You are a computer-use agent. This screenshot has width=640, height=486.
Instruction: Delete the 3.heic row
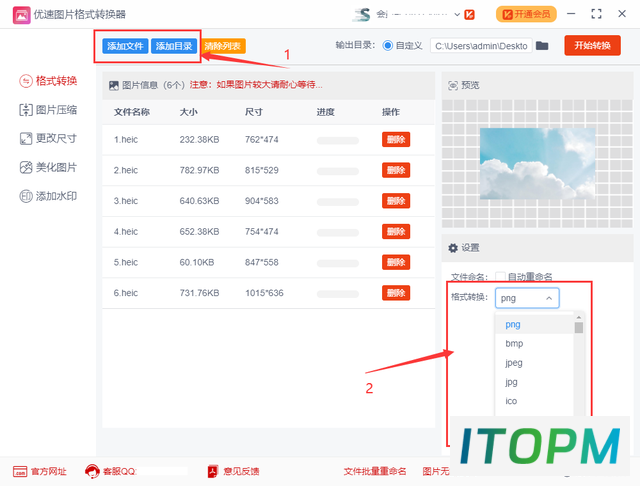click(x=396, y=201)
